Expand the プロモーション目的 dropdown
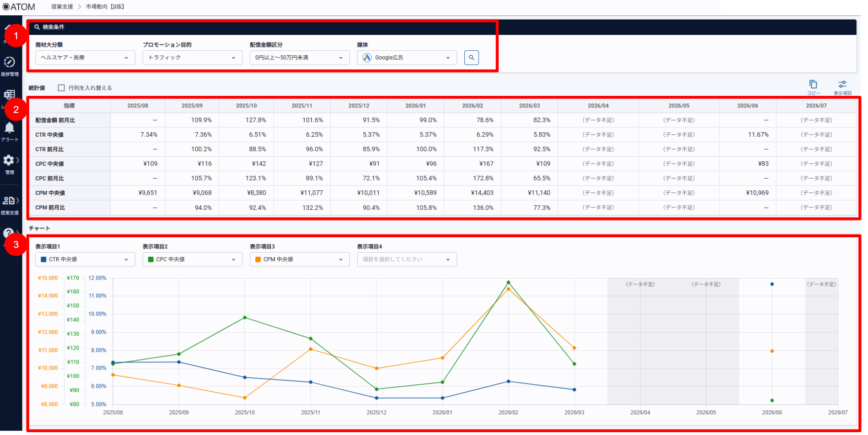This screenshot has height=435, width=868. click(x=192, y=58)
